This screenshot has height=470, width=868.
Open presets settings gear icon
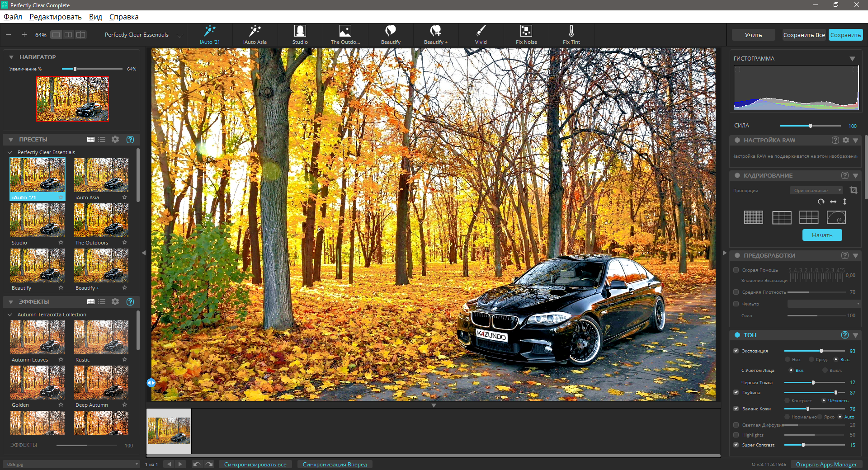pyautogui.click(x=115, y=140)
